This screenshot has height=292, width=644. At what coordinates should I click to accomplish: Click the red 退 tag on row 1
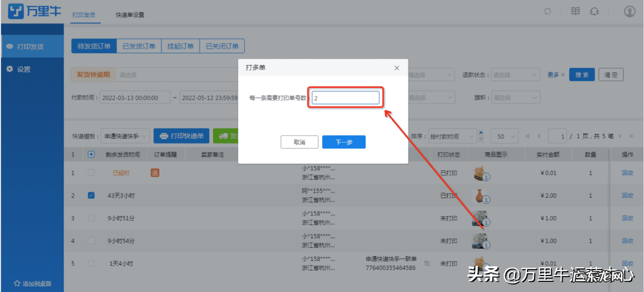(x=155, y=173)
